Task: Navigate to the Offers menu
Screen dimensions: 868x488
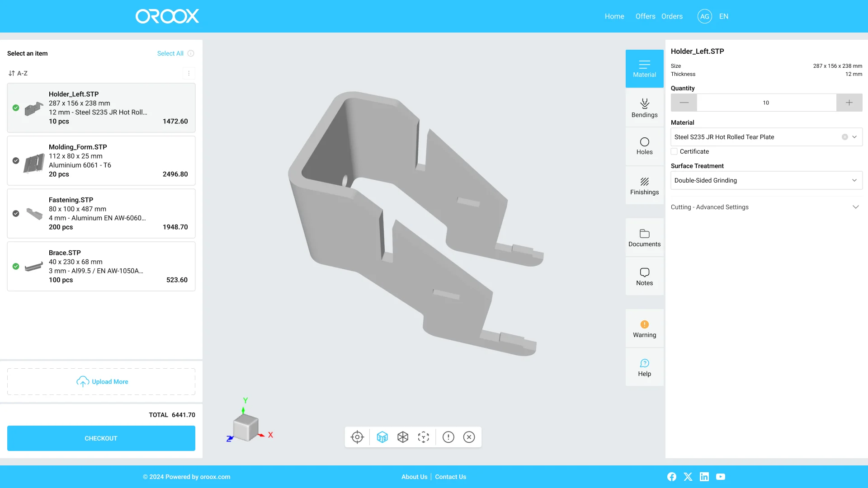Action: pyautogui.click(x=645, y=16)
